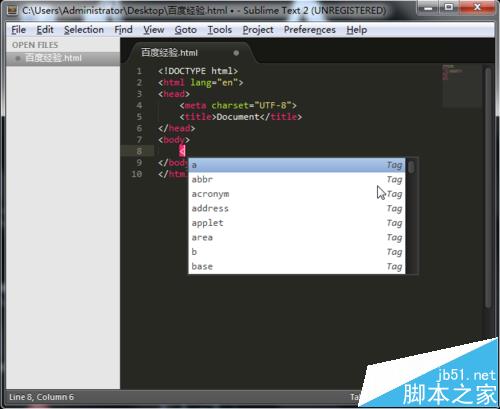Choose the 'base' tag autocomplete suggestion
500x409 pixels.
[297, 267]
